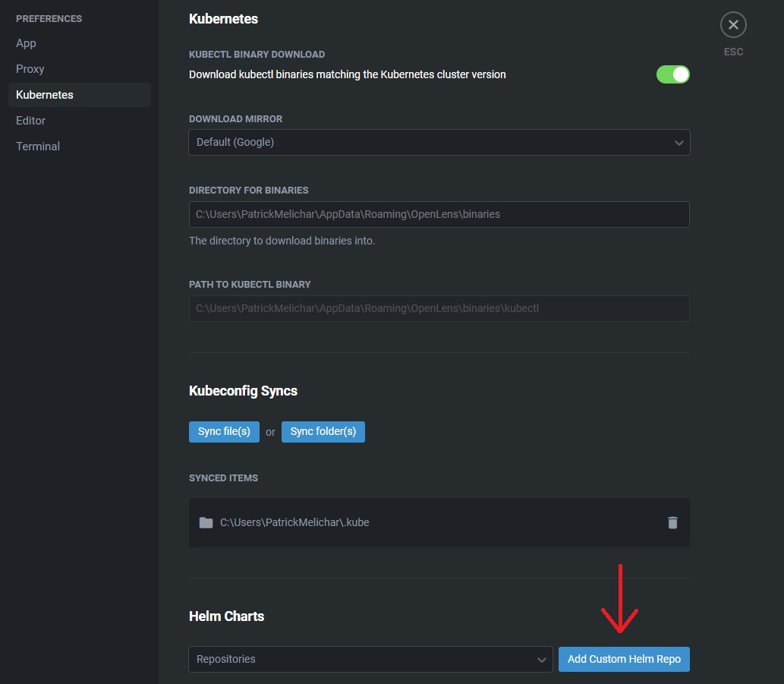Close preferences with the X icon
Viewport: 784px width, 684px height.
733,25
